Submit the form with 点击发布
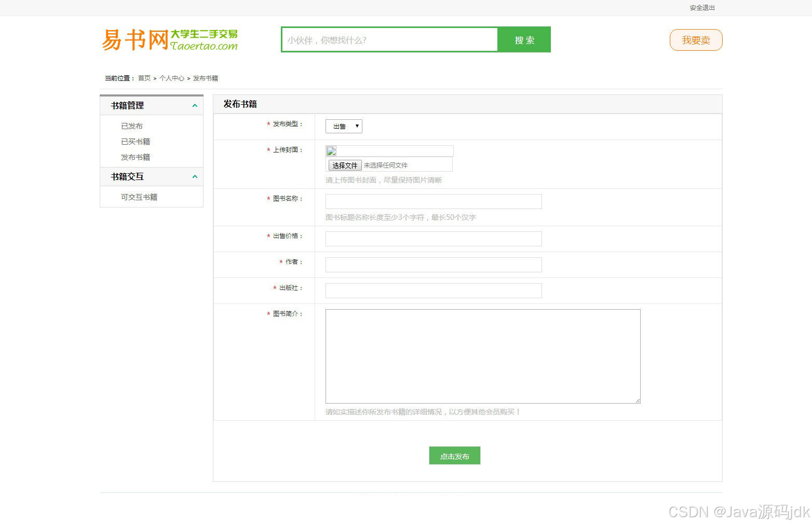This screenshot has height=526, width=812. point(454,456)
